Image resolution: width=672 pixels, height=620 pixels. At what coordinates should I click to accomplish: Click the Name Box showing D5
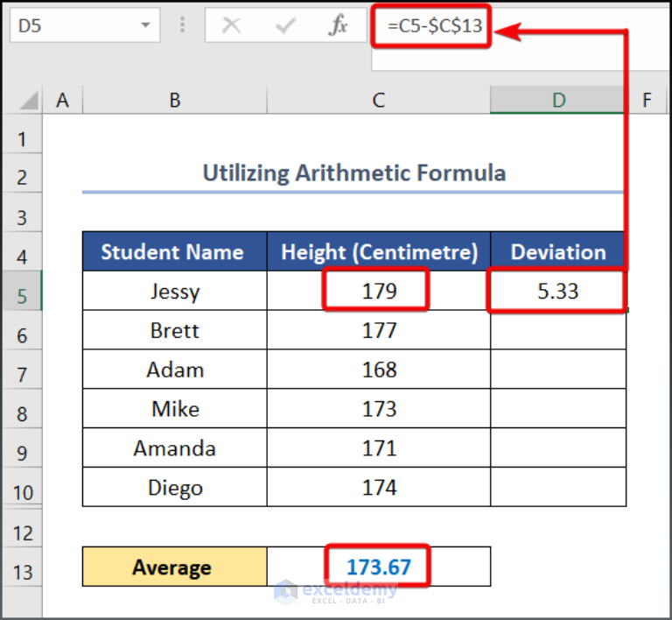click(x=84, y=25)
